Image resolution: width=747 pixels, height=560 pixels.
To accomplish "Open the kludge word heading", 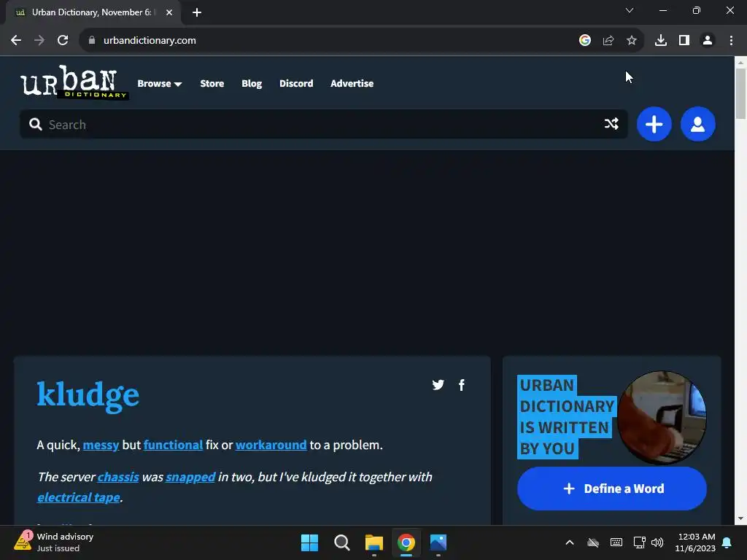I will tap(88, 395).
